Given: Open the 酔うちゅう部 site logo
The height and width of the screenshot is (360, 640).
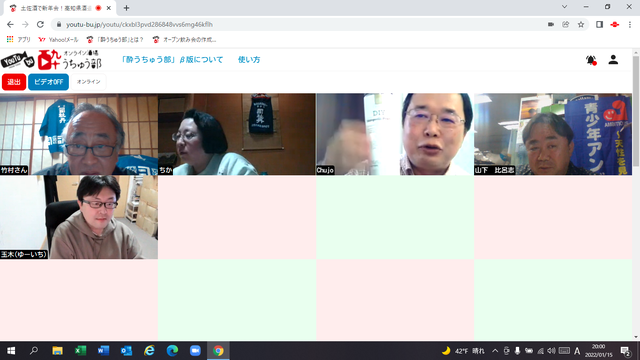Looking at the screenshot, I should pos(69,60).
